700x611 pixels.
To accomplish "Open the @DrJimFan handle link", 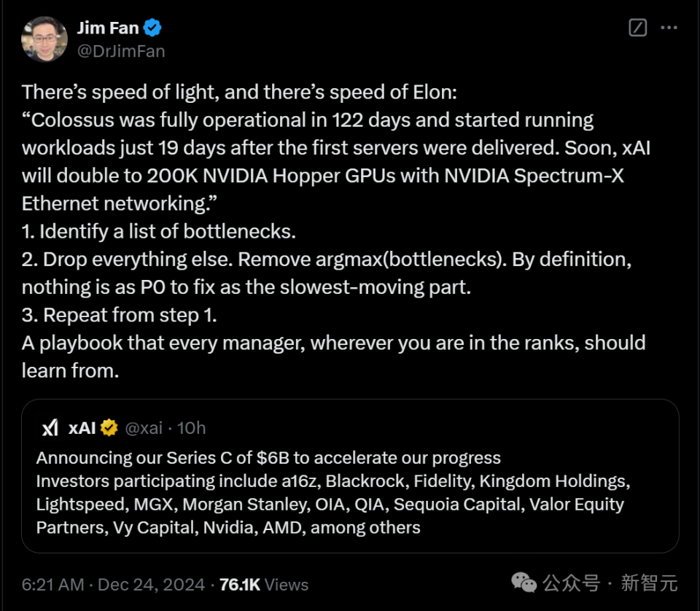I will click(121, 51).
